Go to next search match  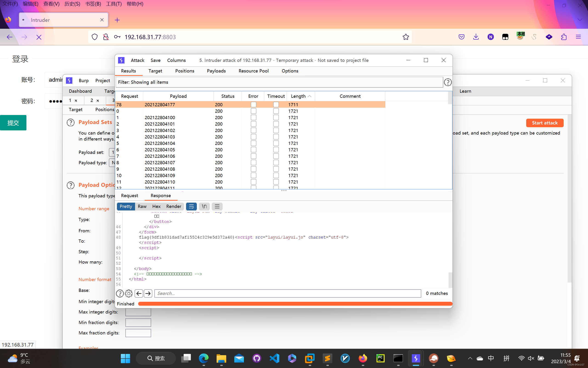point(148,293)
